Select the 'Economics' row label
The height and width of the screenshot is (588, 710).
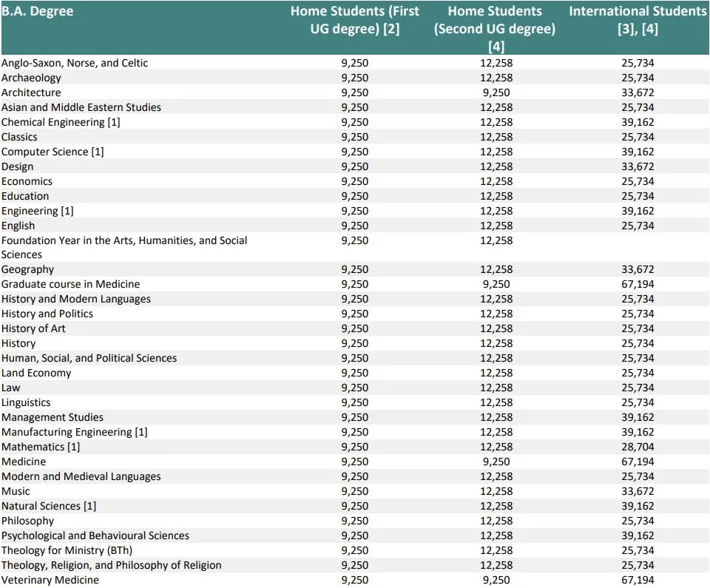pyautogui.click(x=27, y=181)
